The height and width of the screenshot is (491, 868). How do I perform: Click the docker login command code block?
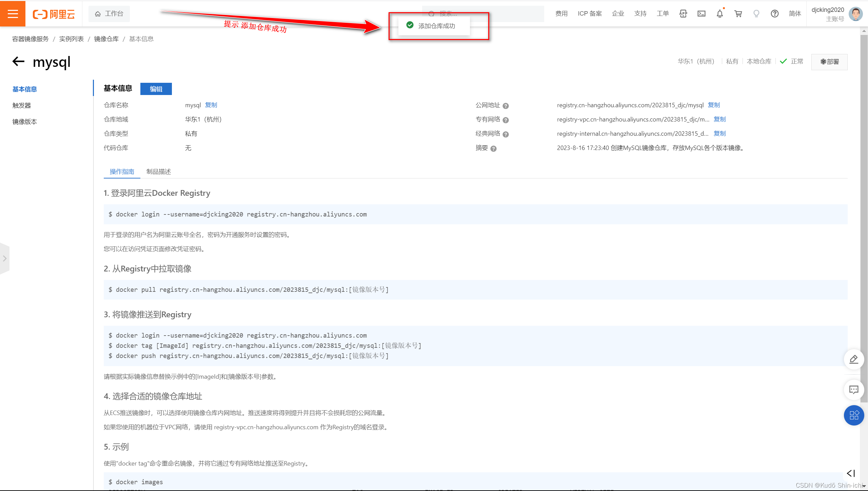point(475,214)
